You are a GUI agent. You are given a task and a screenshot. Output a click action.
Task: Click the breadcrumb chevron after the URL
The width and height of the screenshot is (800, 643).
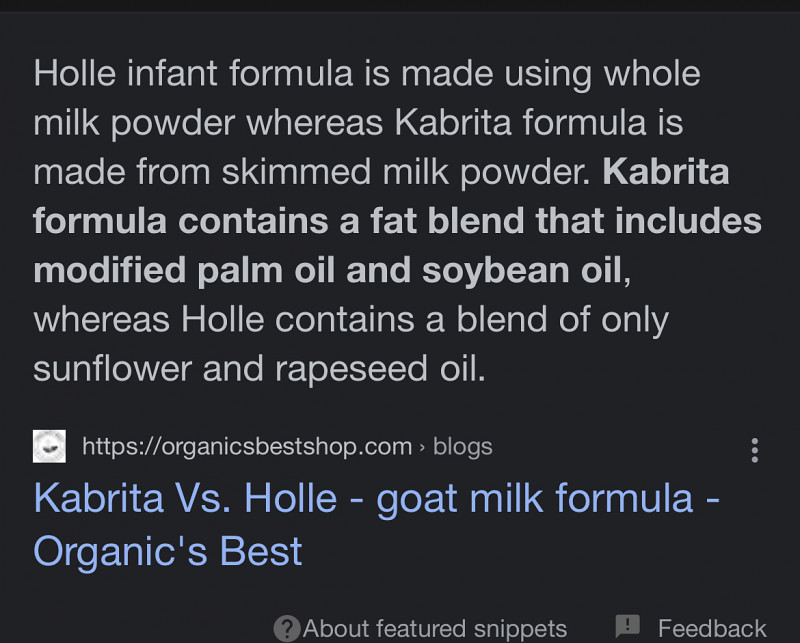tap(422, 446)
